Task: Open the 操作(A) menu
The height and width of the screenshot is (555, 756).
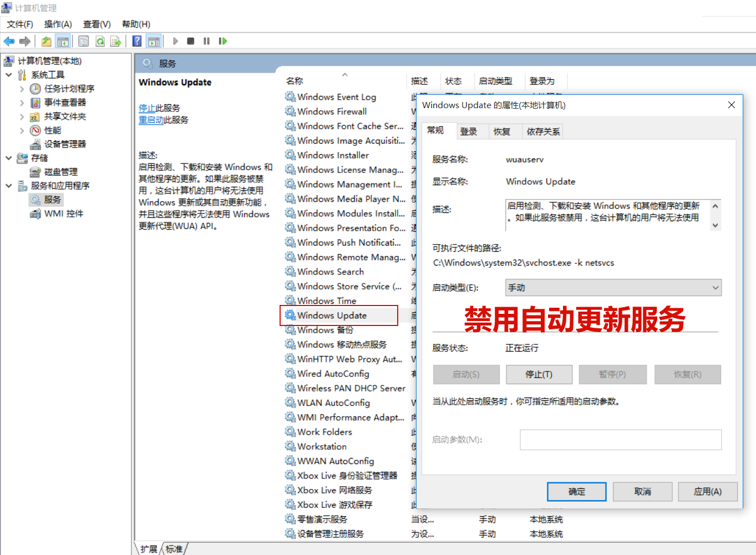Action: (x=58, y=24)
